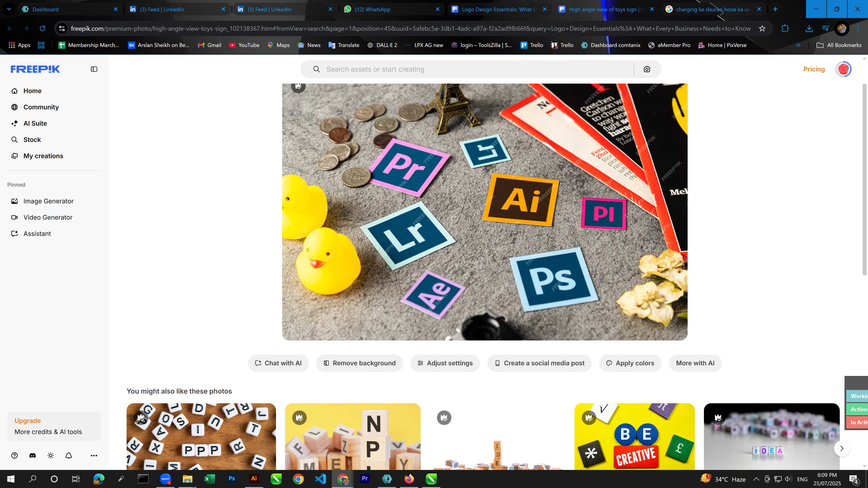Open the main Adobe icons photo
The height and width of the screenshot is (488, 868).
point(485,212)
